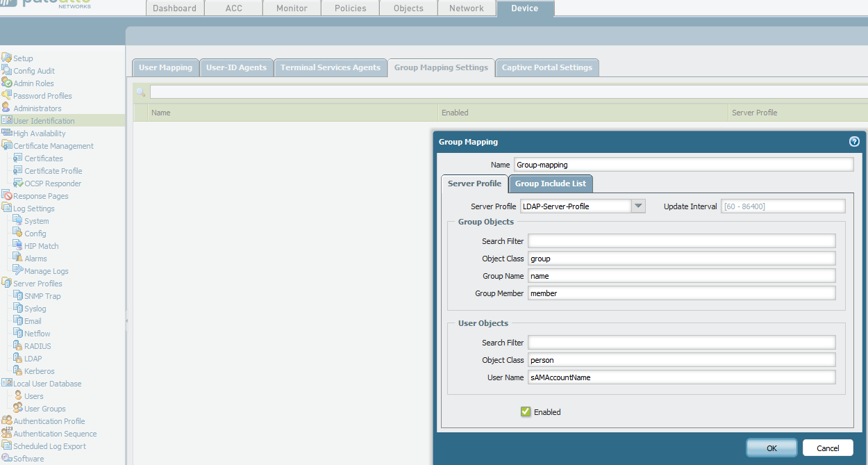The height and width of the screenshot is (465, 868).
Task: Select the Captive Portal Settings tab
Action: (547, 67)
